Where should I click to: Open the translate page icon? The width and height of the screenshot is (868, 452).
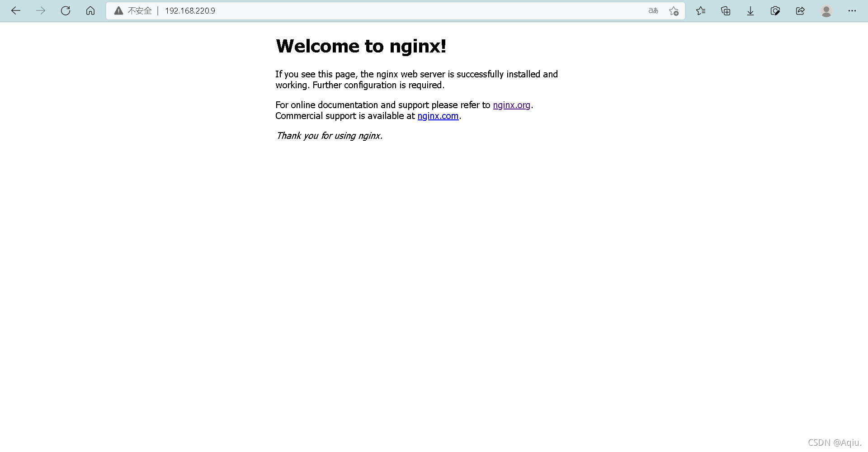coord(653,11)
